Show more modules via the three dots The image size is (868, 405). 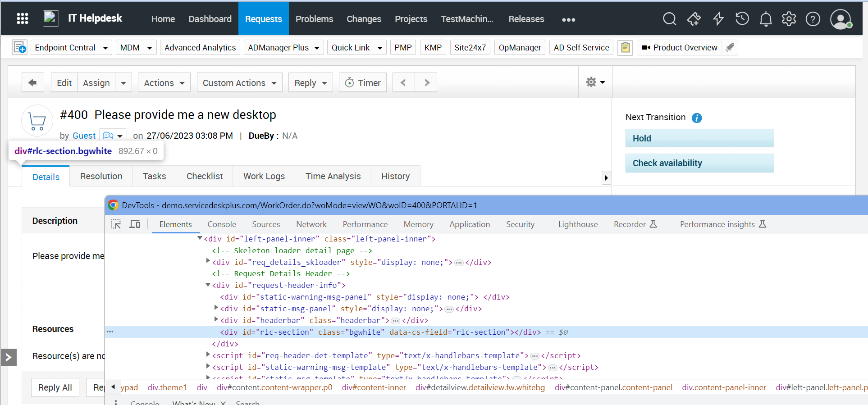568,19
